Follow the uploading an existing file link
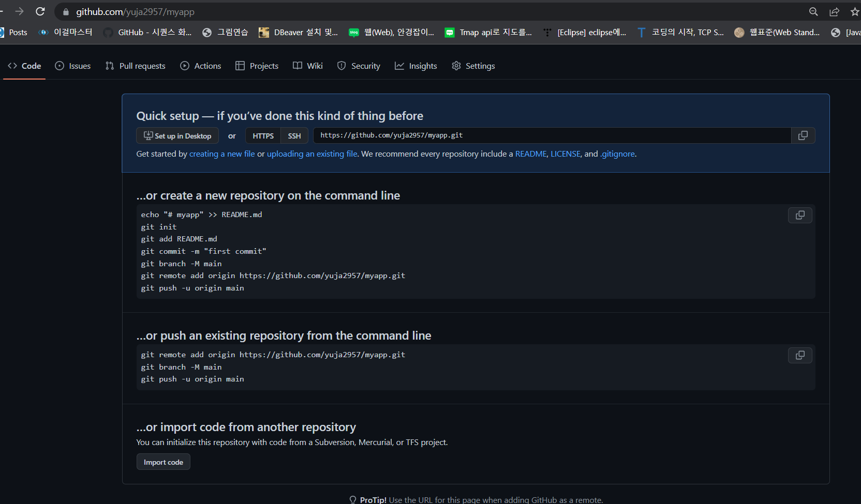The width and height of the screenshot is (861, 504). (x=312, y=154)
